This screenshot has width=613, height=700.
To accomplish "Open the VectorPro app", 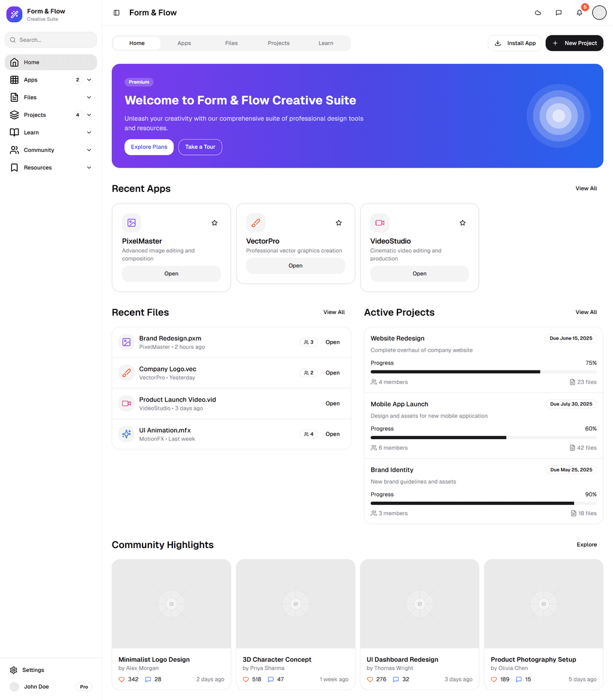I will point(295,266).
